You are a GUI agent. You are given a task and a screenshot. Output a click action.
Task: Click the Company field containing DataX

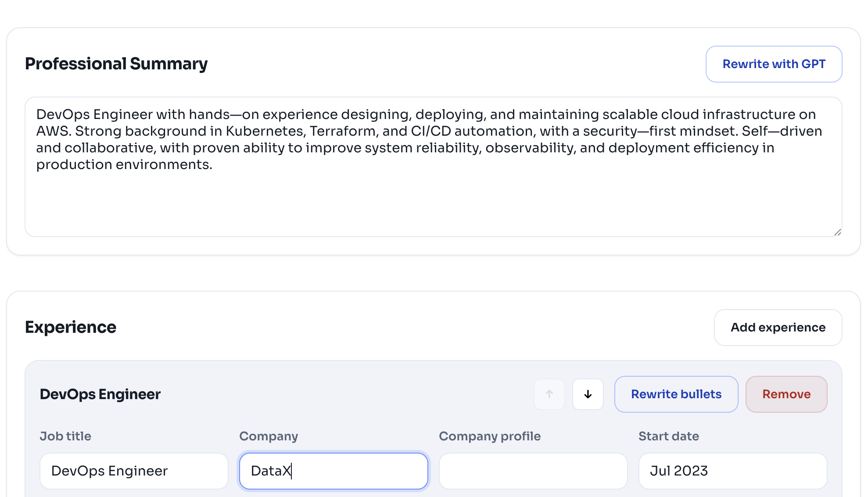tap(334, 471)
